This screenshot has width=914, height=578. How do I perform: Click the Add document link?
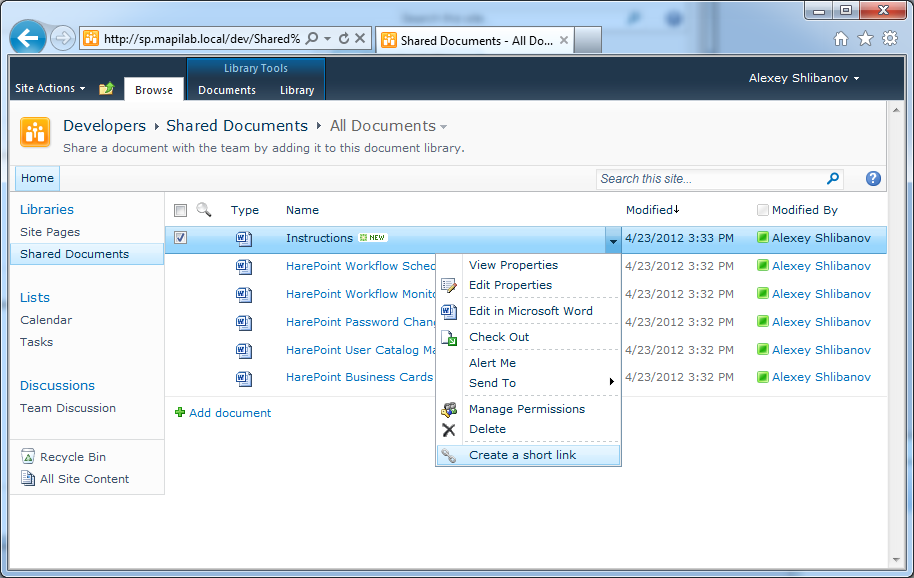click(230, 413)
